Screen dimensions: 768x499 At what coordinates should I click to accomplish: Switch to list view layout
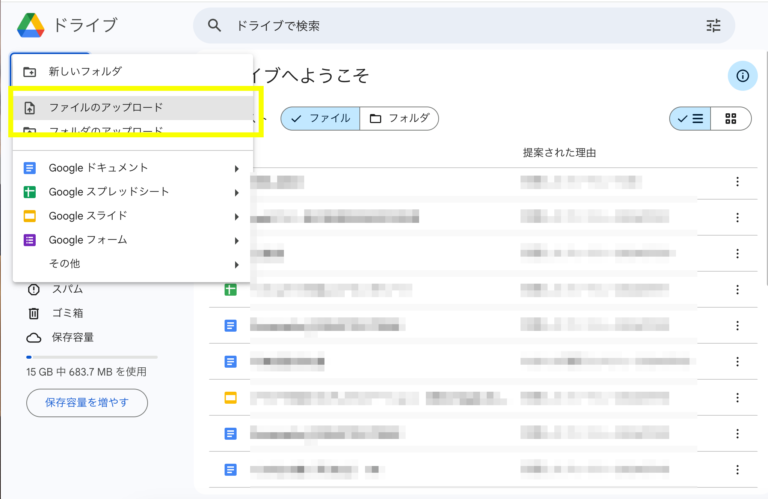(x=690, y=119)
